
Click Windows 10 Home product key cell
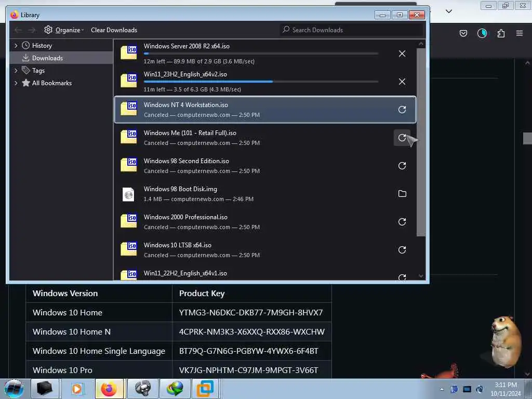click(251, 312)
